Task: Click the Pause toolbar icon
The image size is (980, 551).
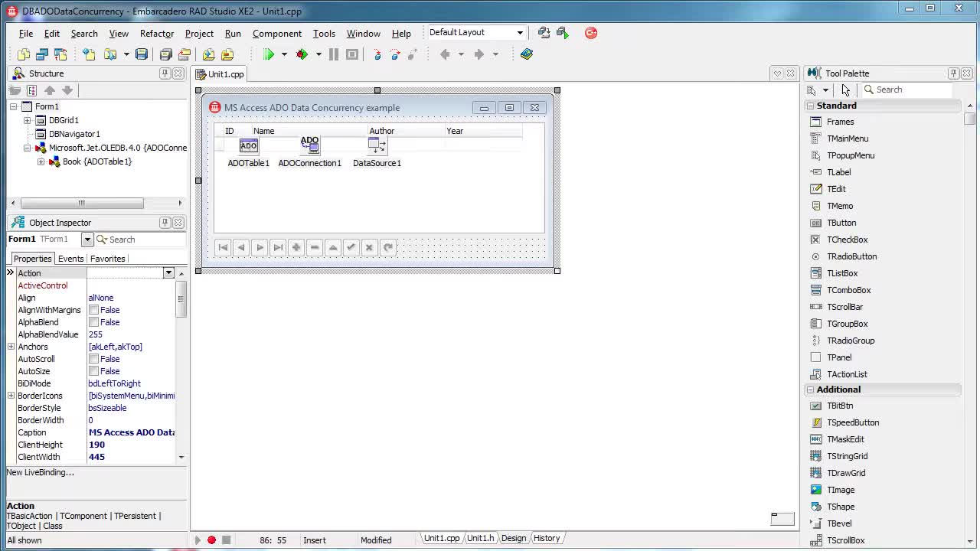Action: point(334,54)
